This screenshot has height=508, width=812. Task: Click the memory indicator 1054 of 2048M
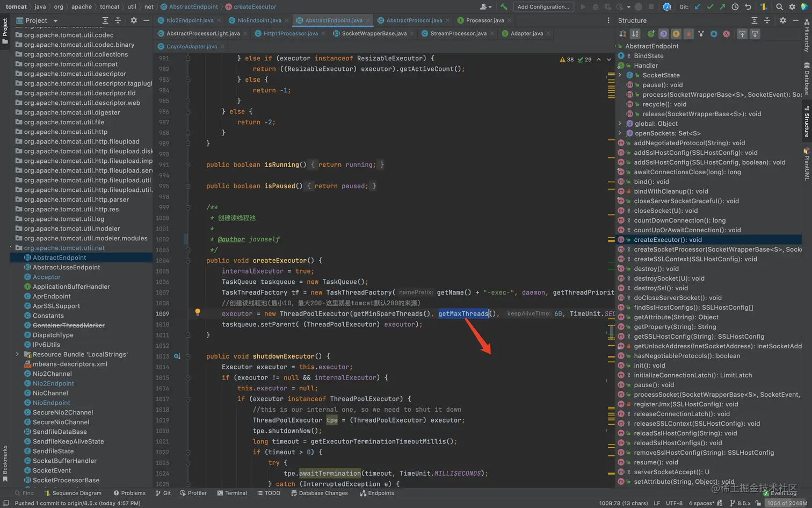(x=786, y=503)
